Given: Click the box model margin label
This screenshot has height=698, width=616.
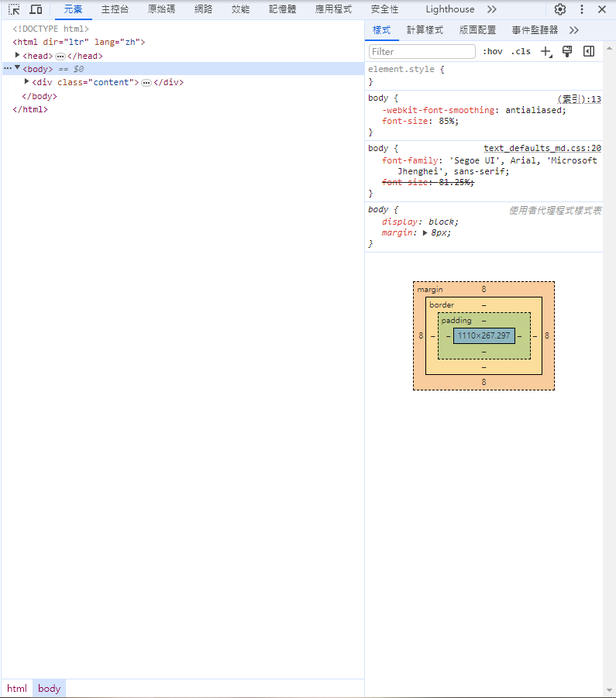Looking at the screenshot, I should click(x=430, y=290).
